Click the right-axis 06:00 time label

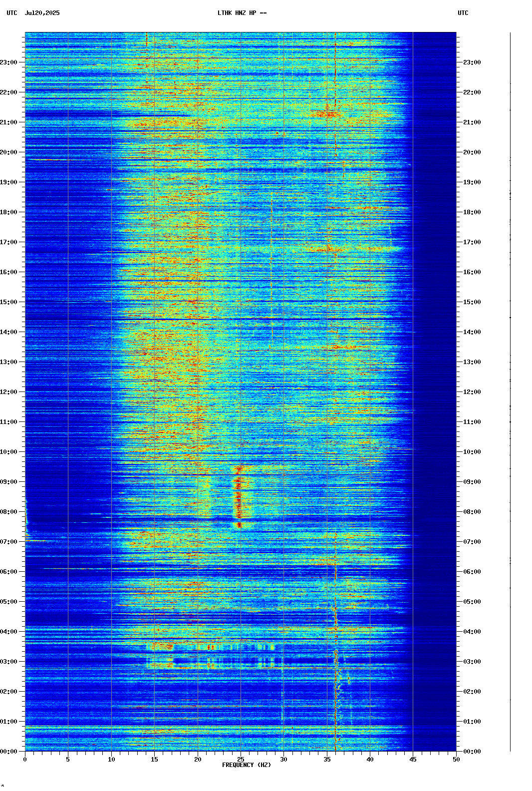click(472, 572)
